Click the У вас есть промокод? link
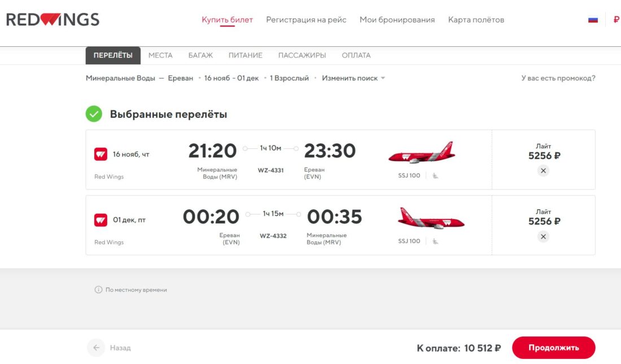This screenshot has height=364, width=621. click(x=558, y=78)
